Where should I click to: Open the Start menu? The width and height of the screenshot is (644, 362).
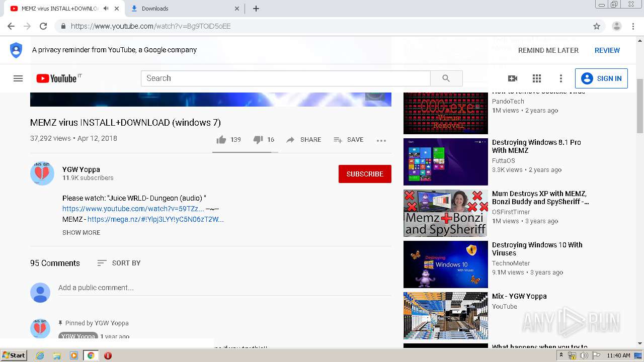(x=14, y=355)
